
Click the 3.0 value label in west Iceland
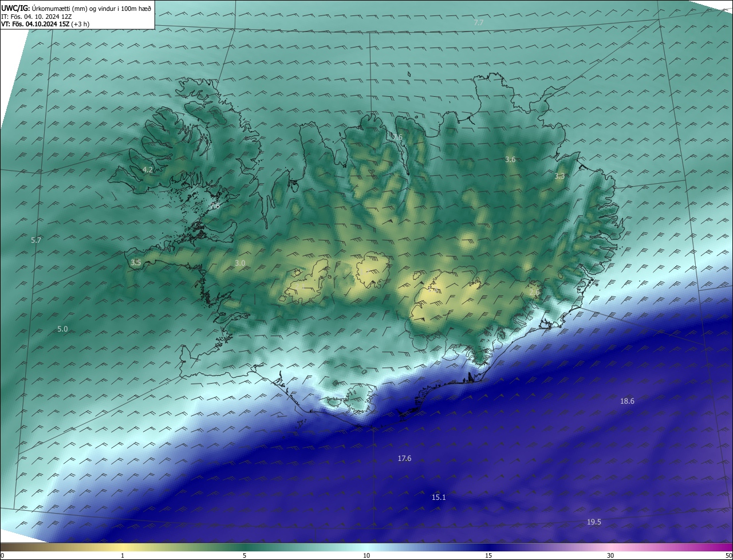pos(240,263)
